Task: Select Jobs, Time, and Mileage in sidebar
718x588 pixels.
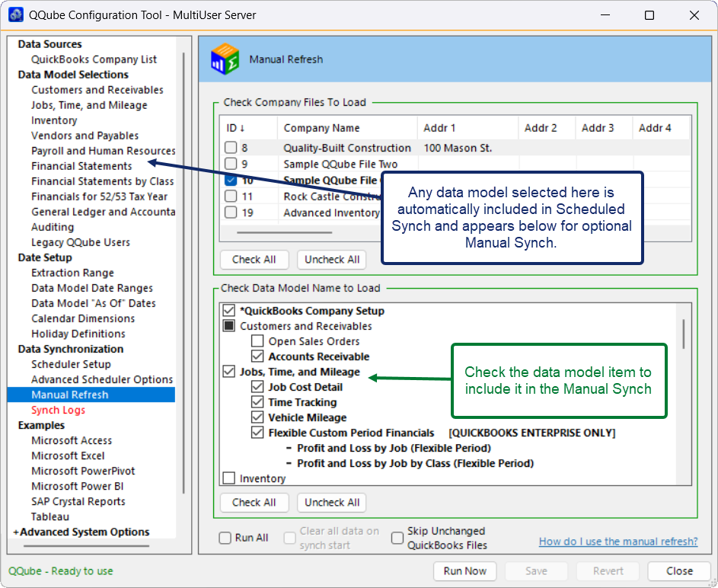Action: 89,105
